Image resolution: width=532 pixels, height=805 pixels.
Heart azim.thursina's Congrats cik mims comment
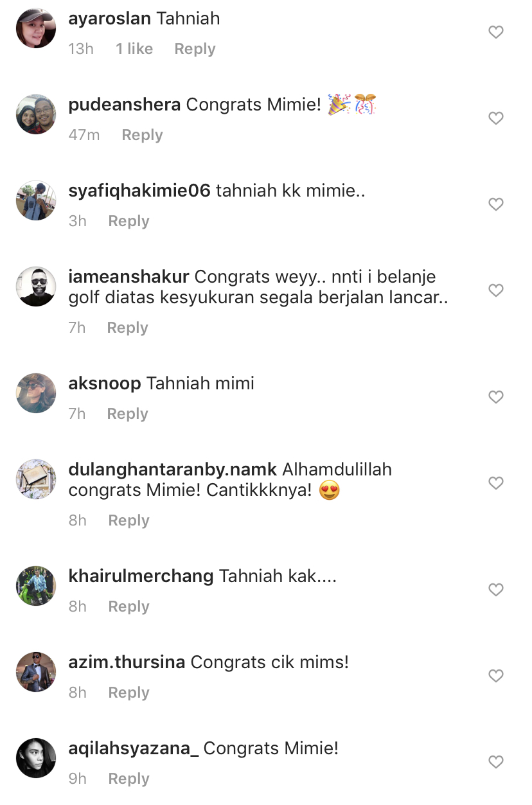coord(495,676)
